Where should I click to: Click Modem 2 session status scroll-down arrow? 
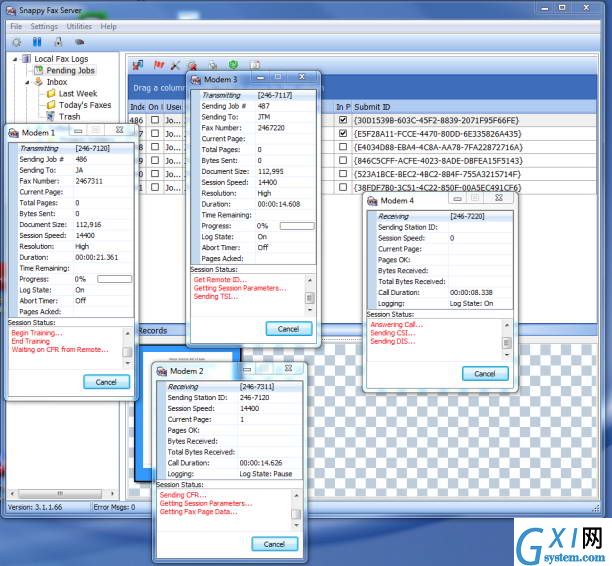296,525
